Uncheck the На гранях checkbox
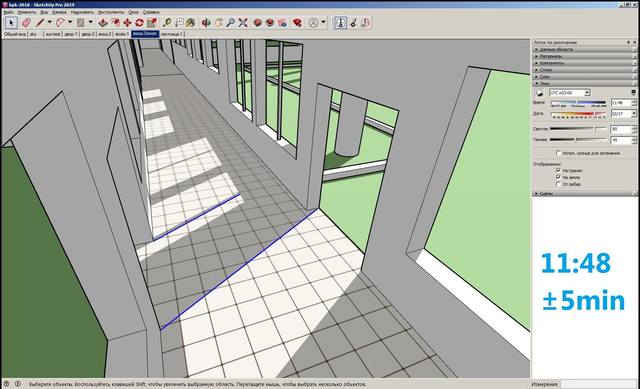Image resolution: width=640 pixels, height=389 pixels. (x=558, y=170)
